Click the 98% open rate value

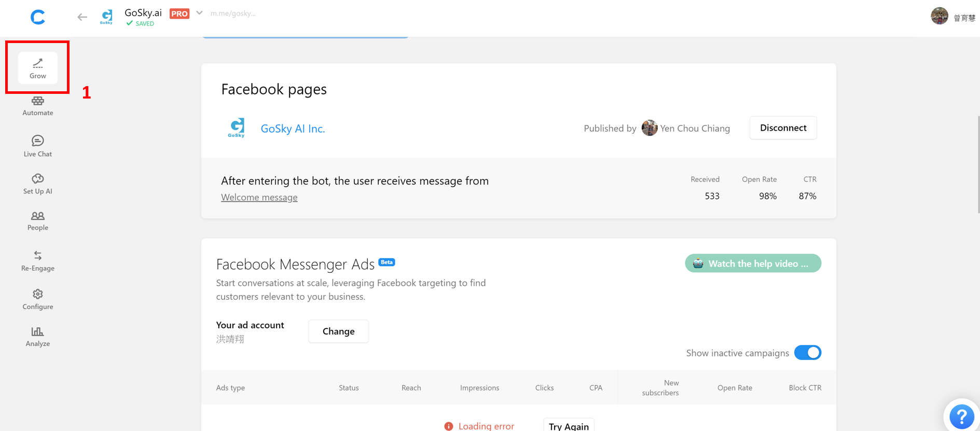pyautogui.click(x=768, y=196)
